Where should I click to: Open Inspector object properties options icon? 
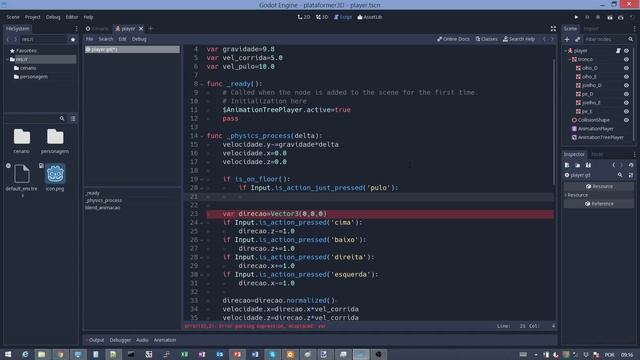point(631,175)
